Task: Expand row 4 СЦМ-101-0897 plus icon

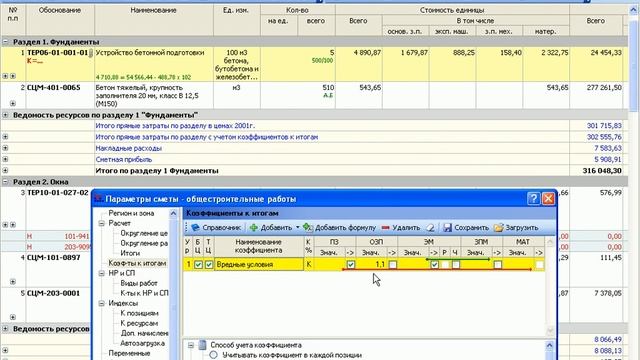Action: point(13,282)
